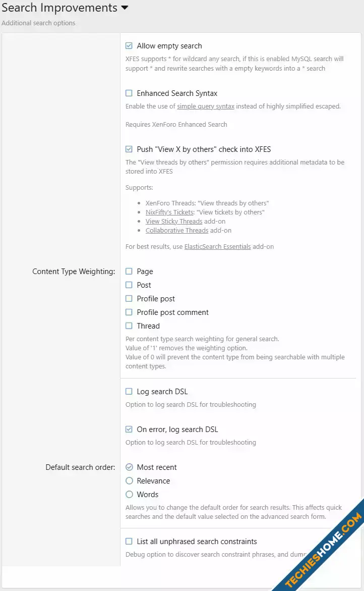Open the simple query syntax link
Image resolution: width=364 pixels, height=591 pixels.
coord(206,106)
